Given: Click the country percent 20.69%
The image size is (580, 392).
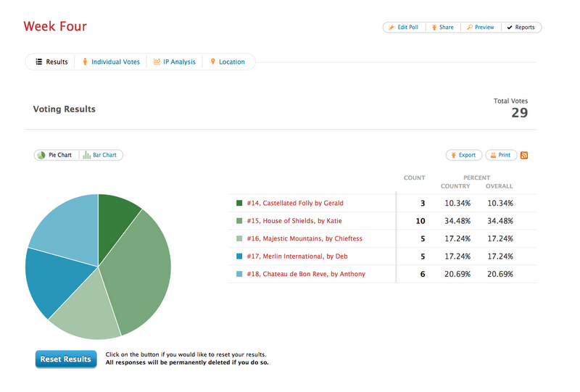Looking at the screenshot, I should pyautogui.click(x=457, y=274).
